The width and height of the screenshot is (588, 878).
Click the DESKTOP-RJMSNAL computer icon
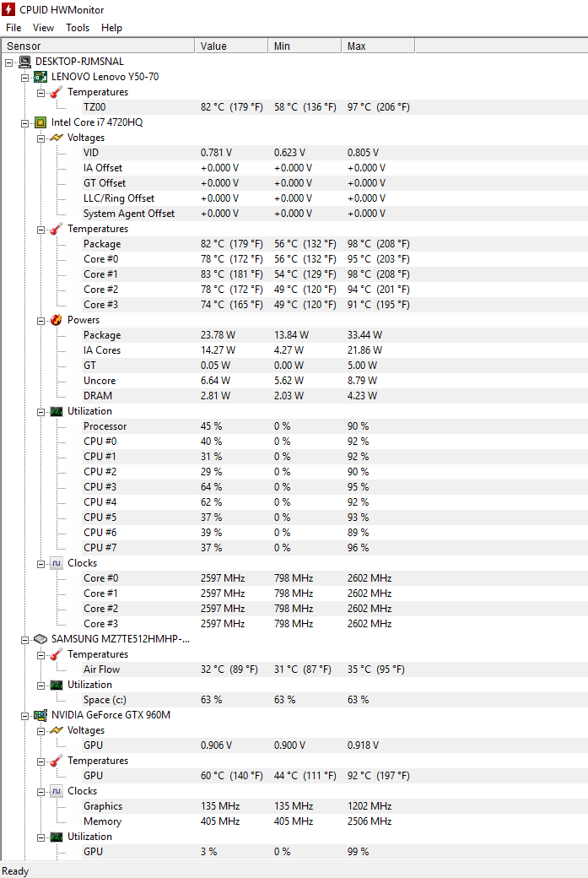click(x=24, y=62)
